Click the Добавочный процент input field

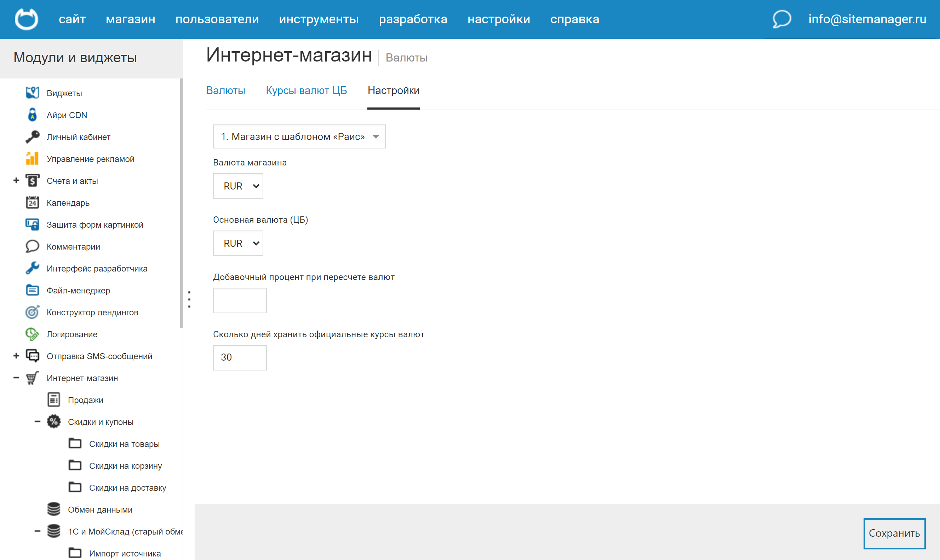[240, 301]
